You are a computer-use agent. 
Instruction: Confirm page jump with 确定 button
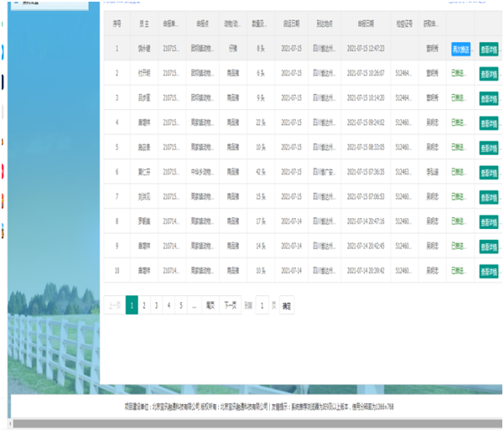click(x=287, y=306)
